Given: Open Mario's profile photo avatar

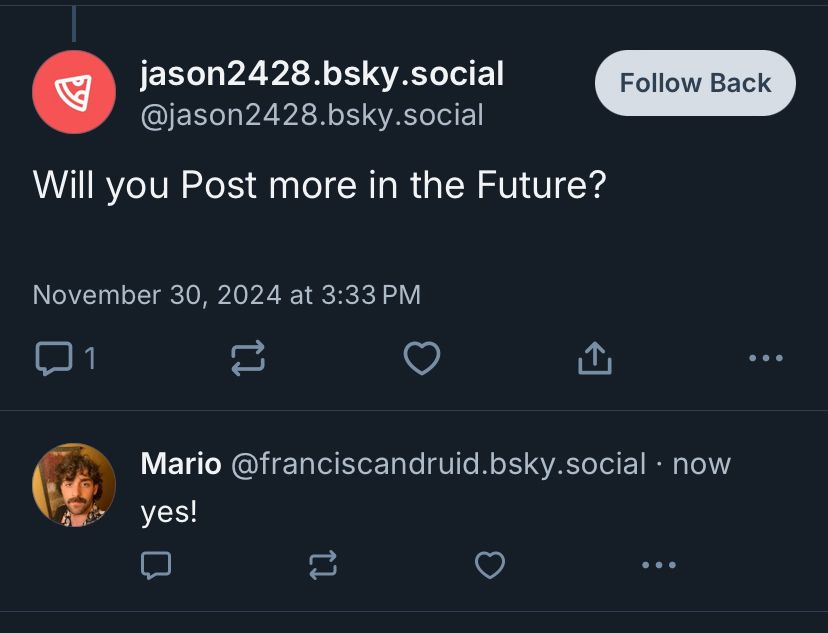Looking at the screenshot, I should coord(74,485).
